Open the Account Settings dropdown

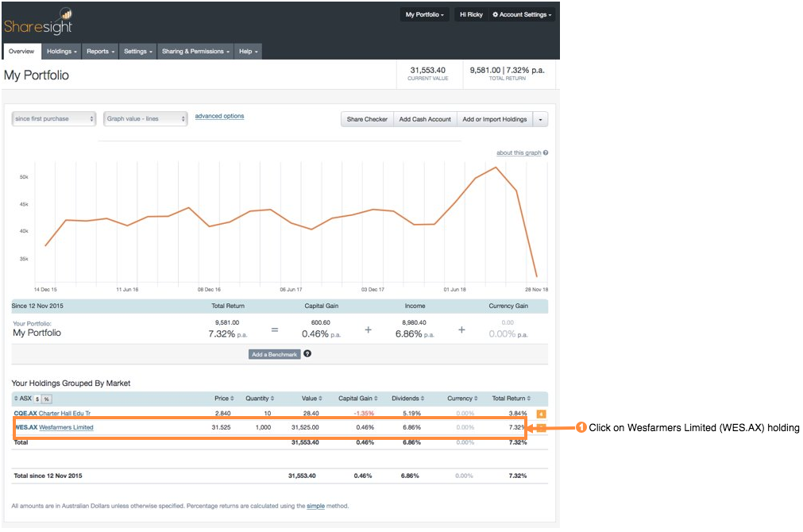click(x=522, y=15)
